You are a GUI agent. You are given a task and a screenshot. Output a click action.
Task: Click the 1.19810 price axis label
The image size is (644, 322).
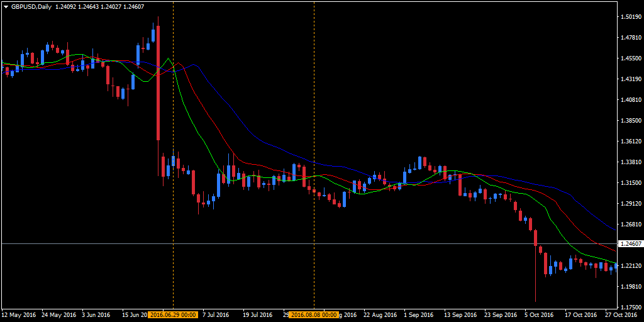pyautogui.click(x=633, y=286)
